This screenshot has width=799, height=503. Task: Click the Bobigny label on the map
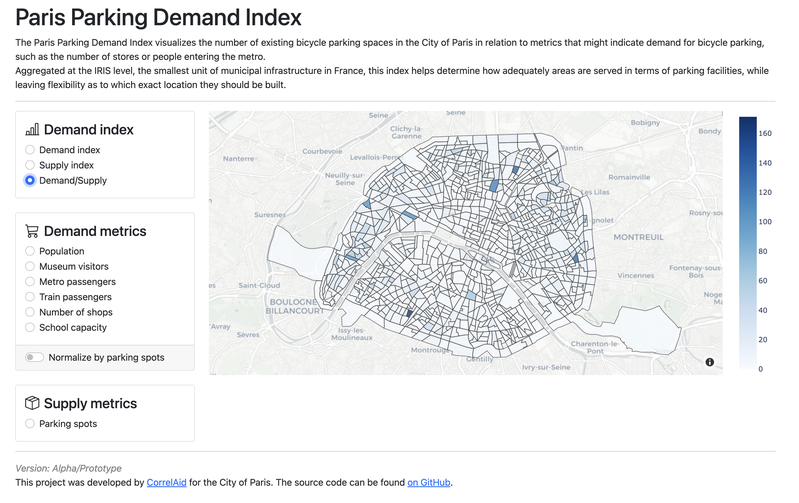point(645,122)
